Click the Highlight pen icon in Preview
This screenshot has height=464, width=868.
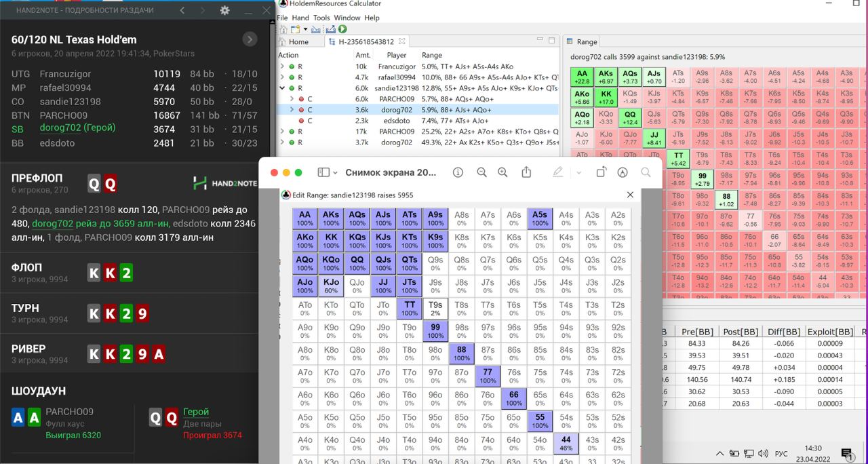(x=557, y=172)
